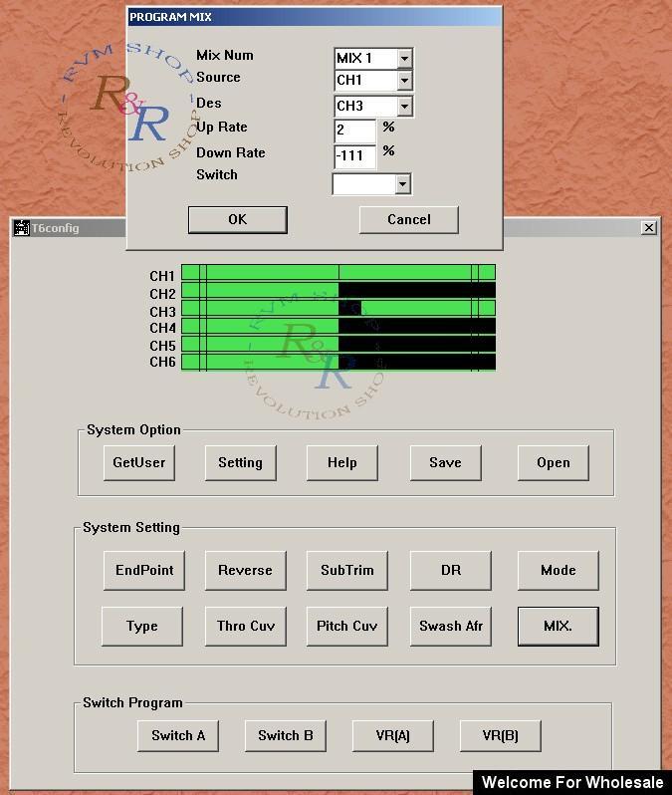This screenshot has height=795, width=672.
Task: Open the Thro Cuv settings
Action: 246,627
